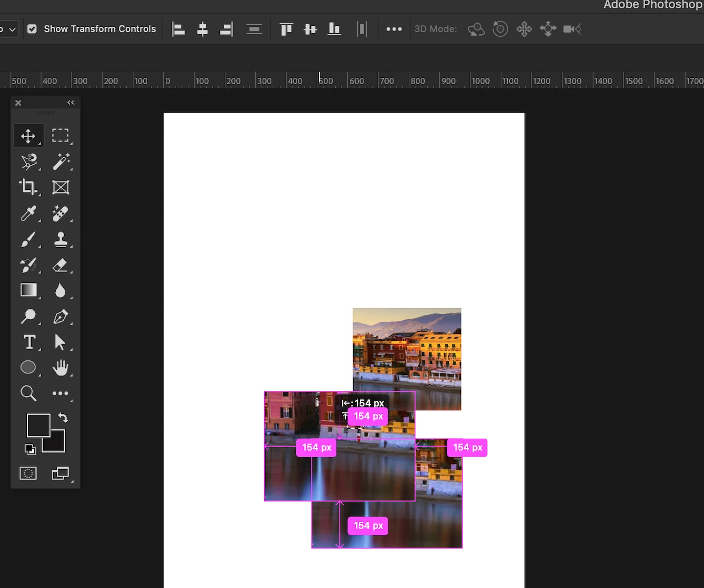Choose the 3D Orbit camera mode
This screenshot has width=704, height=588.
476,29
